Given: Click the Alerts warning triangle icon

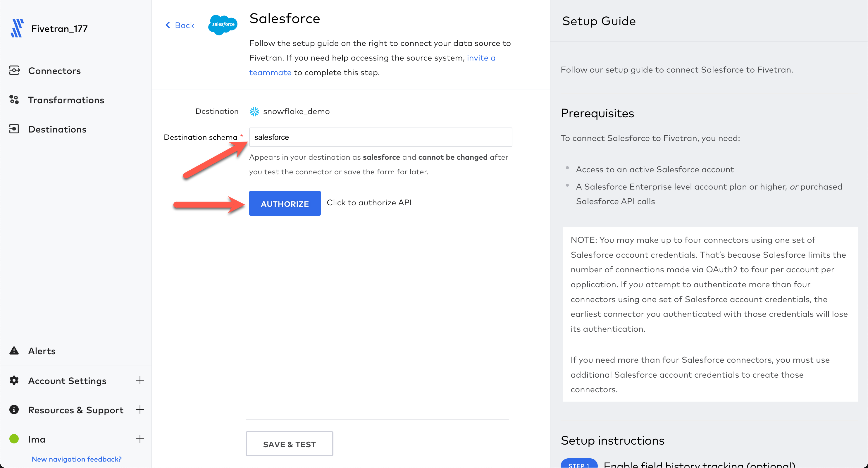Looking at the screenshot, I should (14, 351).
